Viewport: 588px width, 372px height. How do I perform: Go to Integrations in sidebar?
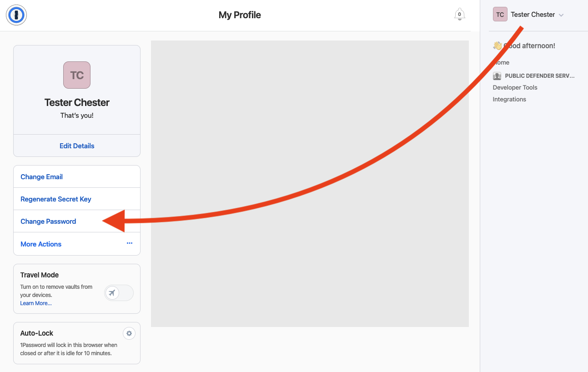tap(509, 99)
